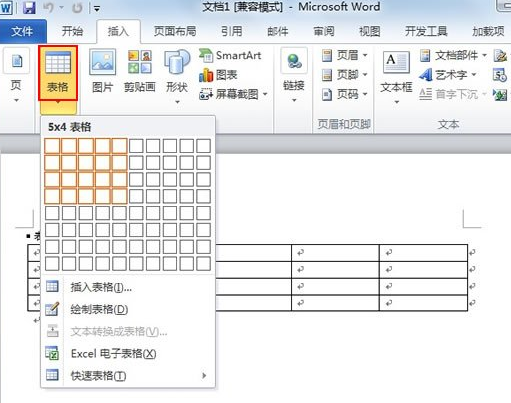Expand the Page Number (页码) dropdown arrow
511x403 pixels.
click(x=365, y=94)
